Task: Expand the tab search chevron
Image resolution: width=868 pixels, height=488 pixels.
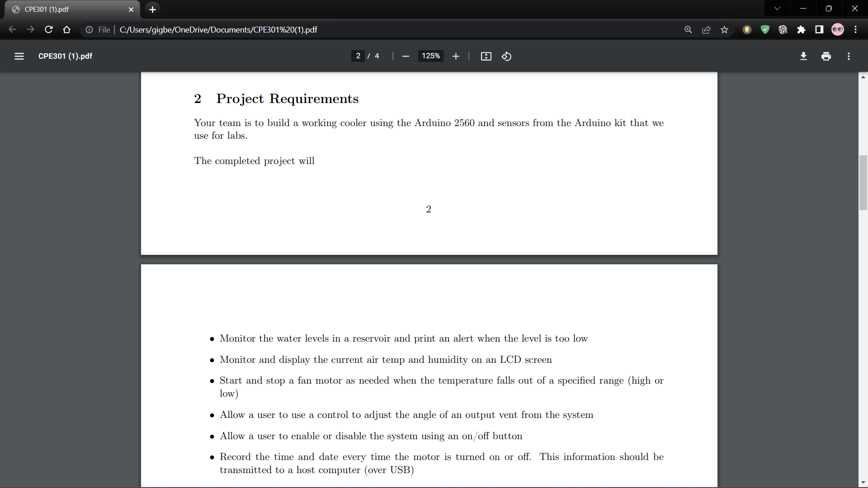Action: pyautogui.click(x=777, y=9)
